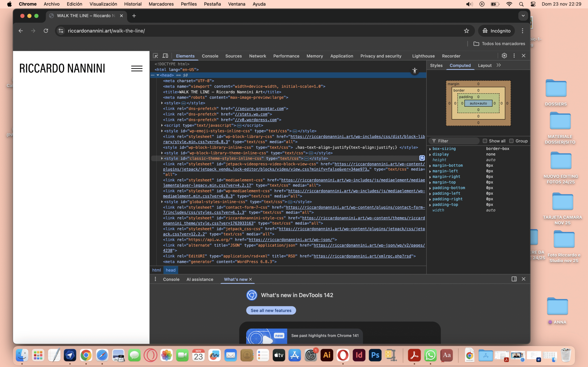Toggle the device toolbar icon

click(x=165, y=56)
